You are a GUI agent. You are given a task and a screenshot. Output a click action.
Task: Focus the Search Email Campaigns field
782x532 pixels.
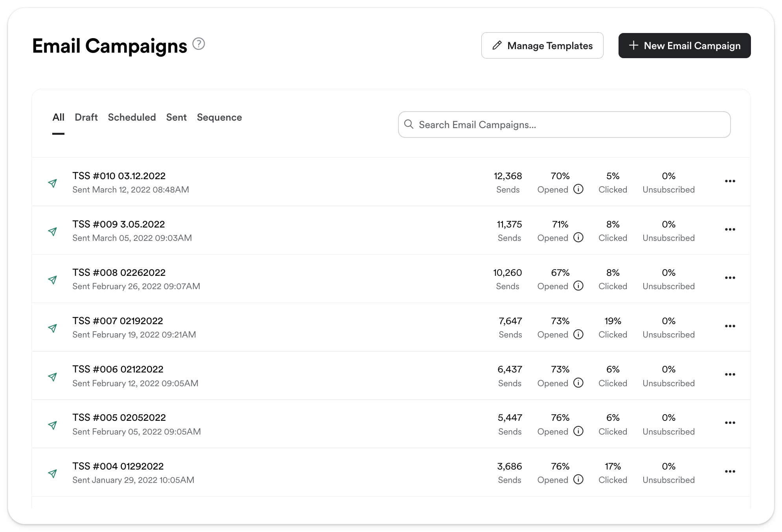coord(564,125)
